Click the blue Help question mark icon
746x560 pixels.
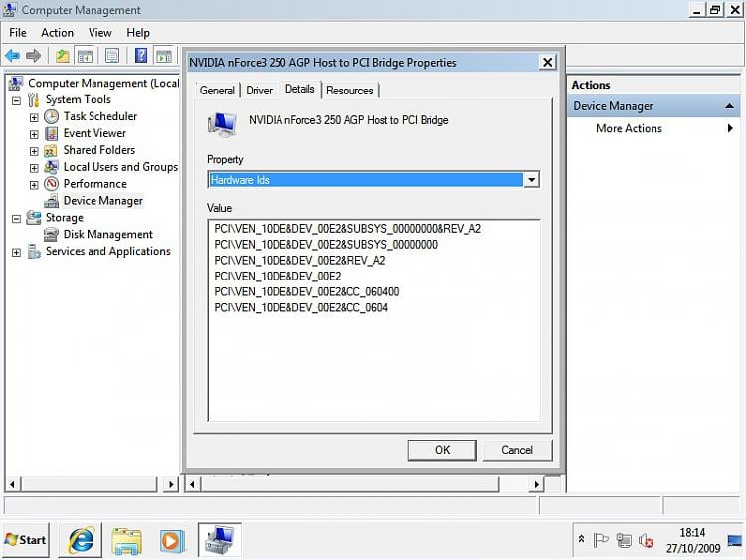click(141, 55)
